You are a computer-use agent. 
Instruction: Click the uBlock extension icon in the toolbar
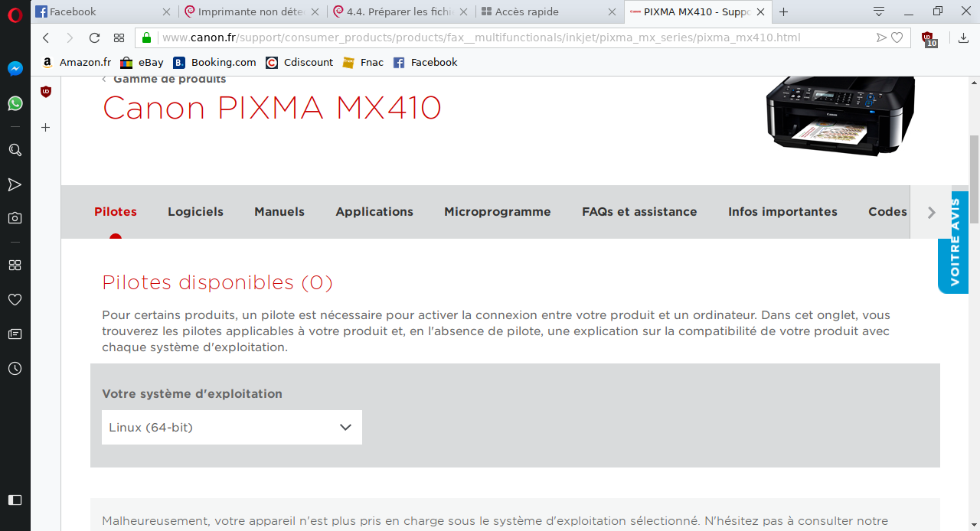pyautogui.click(x=928, y=38)
